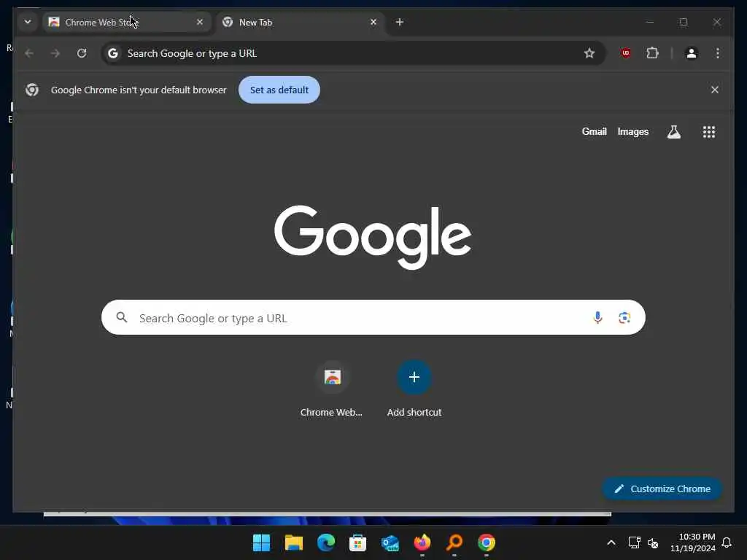Screen dimensions: 747x560
Task: Open Microsoft Edge from taskbar
Action: 326,542
